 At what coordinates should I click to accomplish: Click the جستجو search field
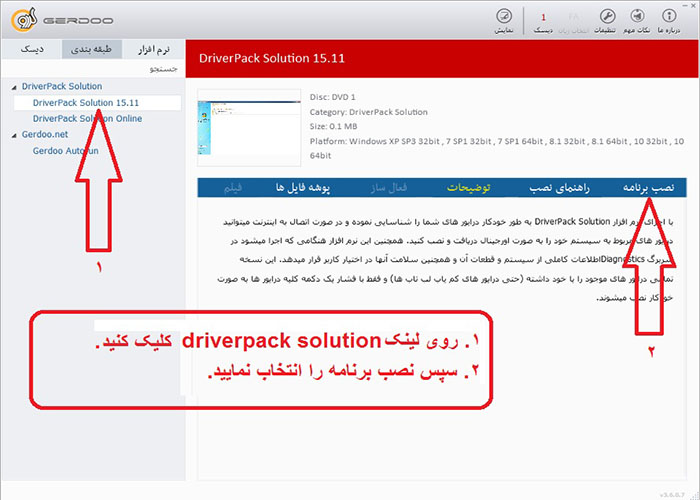click(93, 69)
